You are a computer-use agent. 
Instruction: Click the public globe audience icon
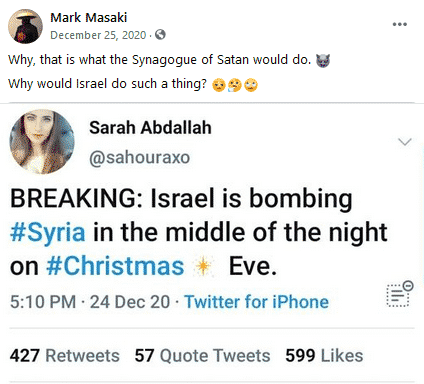point(160,34)
